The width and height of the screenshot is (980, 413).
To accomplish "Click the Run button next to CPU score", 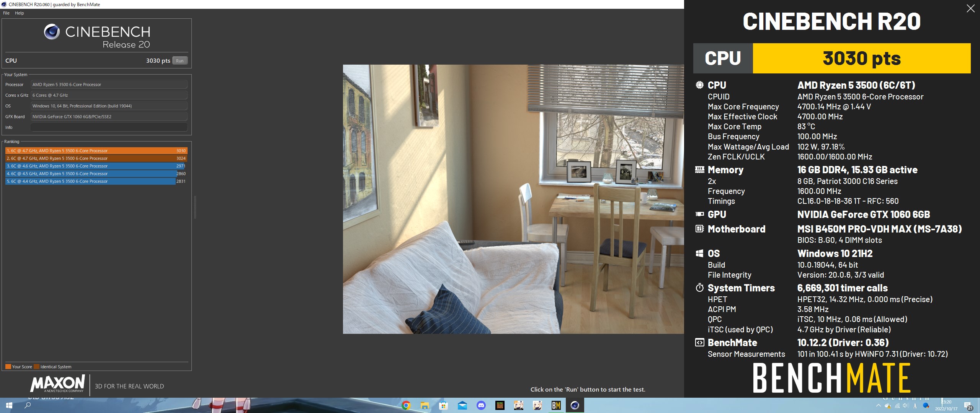I will click(180, 60).
